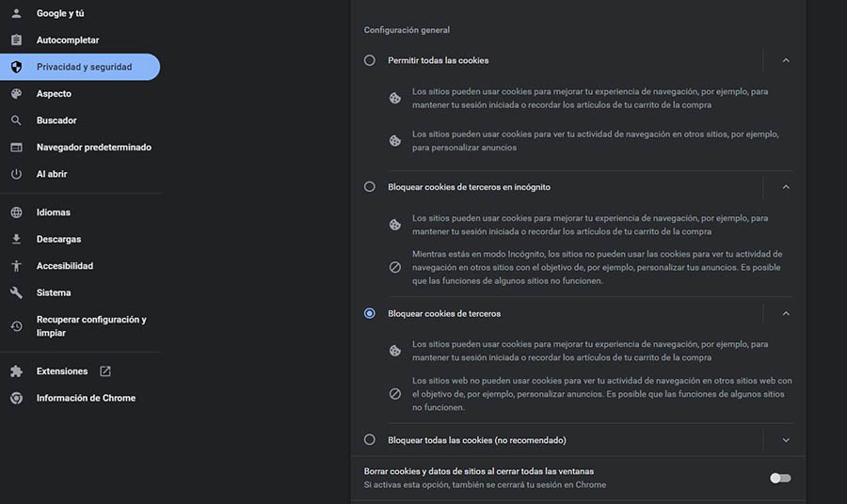Click the Buscador magnifier icon
The width and height of the screenshot is (847, 504).
click(16, 120)
